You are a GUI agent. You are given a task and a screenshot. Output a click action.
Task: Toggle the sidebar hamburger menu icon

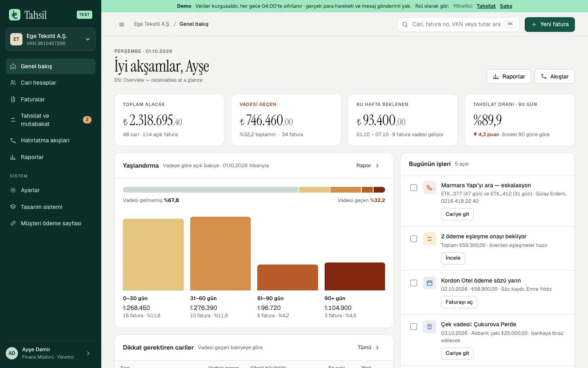click(x=122, y=25)
